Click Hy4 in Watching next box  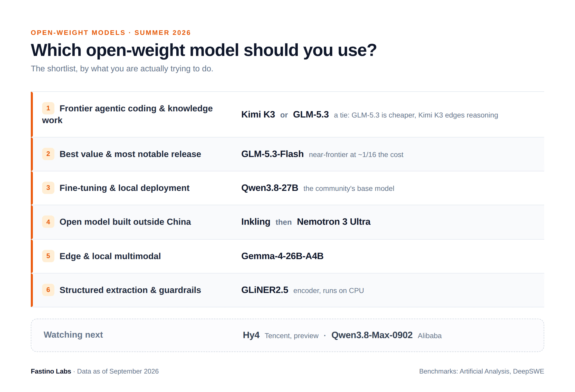click(251, 335)
